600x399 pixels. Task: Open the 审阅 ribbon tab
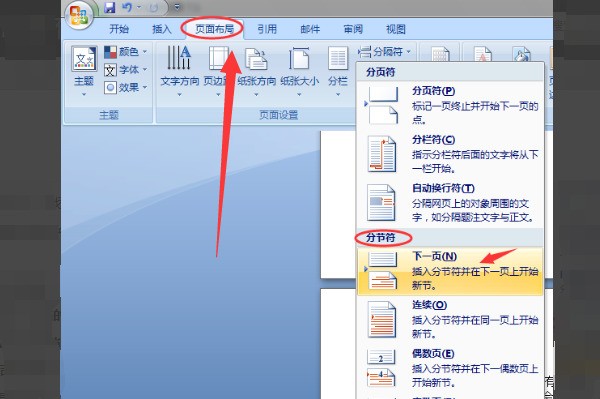(353, 29)
